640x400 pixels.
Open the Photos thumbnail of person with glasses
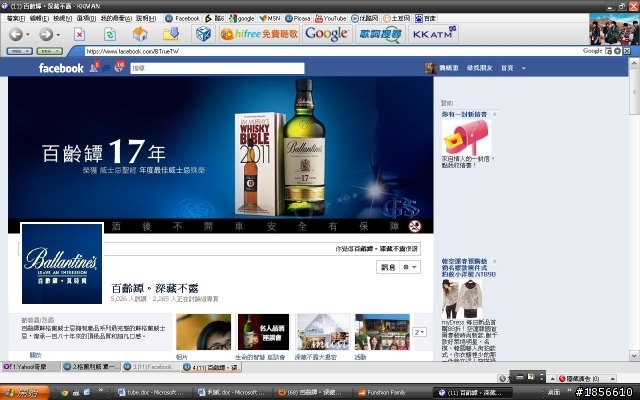[203, 332]
